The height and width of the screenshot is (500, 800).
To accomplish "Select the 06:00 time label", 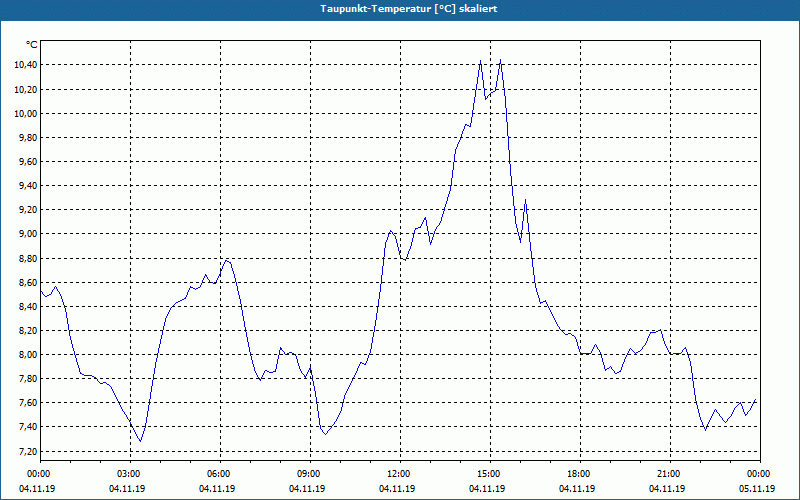I will click(220, 474).
